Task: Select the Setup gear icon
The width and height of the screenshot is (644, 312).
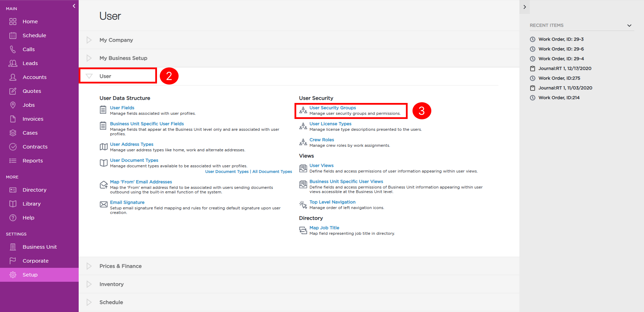Action: pos(13,275)
